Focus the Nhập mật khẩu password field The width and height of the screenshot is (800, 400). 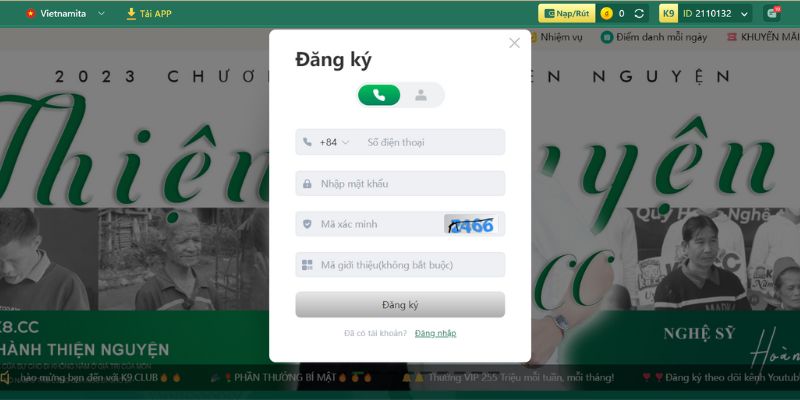point(400,183)
